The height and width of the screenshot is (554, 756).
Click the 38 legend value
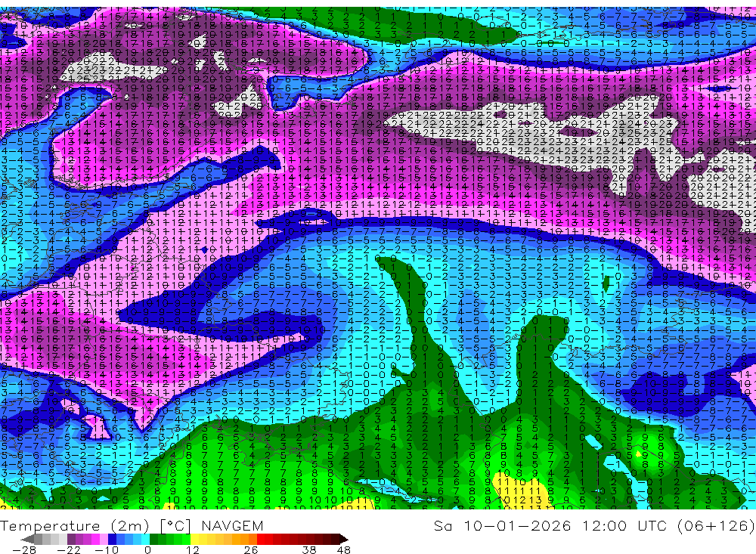pyautogui.click(x=309, y=549)
